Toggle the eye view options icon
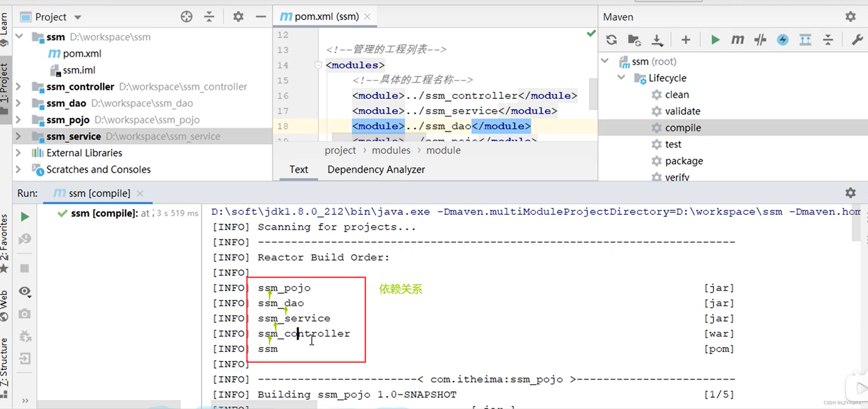 click(25, 292)
